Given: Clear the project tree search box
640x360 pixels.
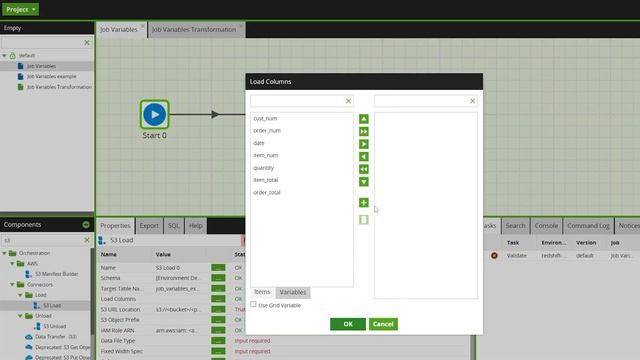Looking at the screenshot, I should click(x=87, y=42).
